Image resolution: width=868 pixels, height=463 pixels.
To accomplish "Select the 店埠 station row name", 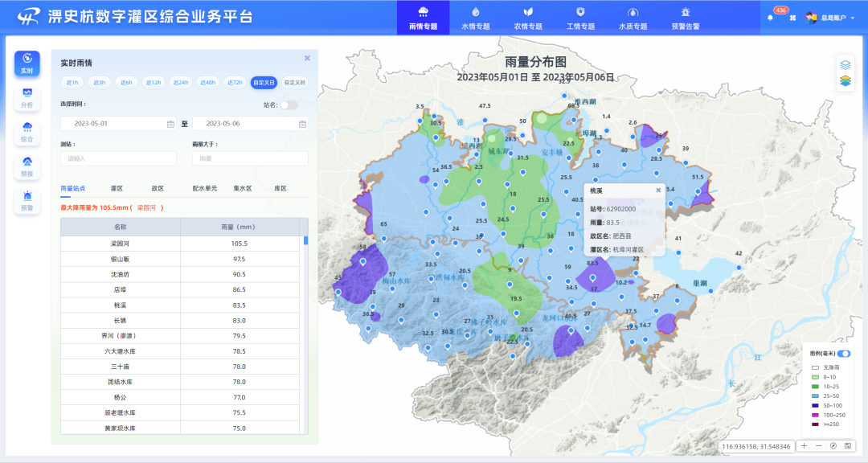I will [x=120, y=289].
